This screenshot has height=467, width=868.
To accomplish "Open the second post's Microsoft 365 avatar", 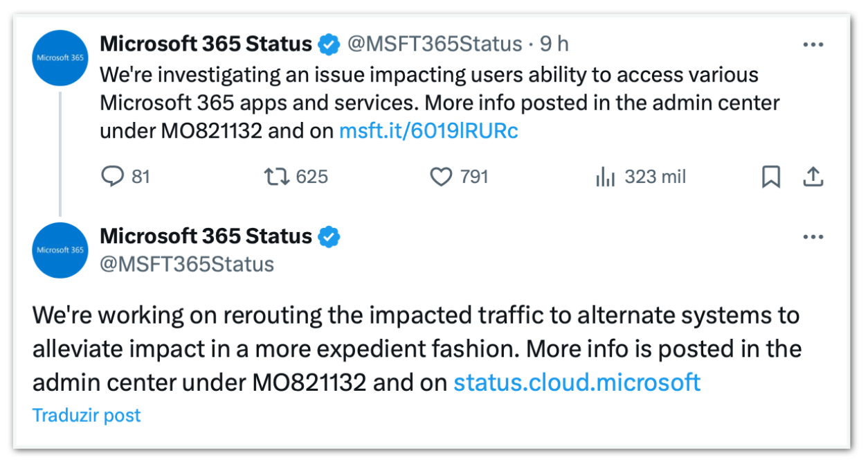I will click(60, 250).
